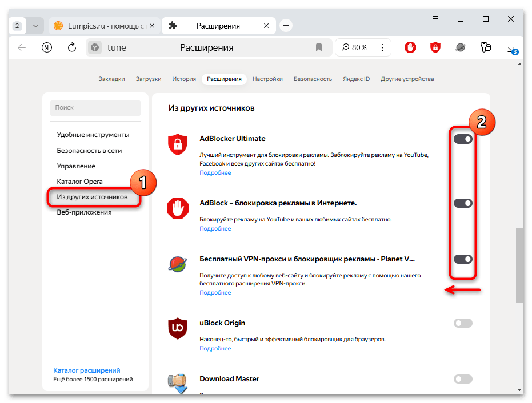The width and height of the screenshot is (532, 403).
Task: Click the Planet VPN planet logo
Action: pyautogui.click(x=178, y=264)
